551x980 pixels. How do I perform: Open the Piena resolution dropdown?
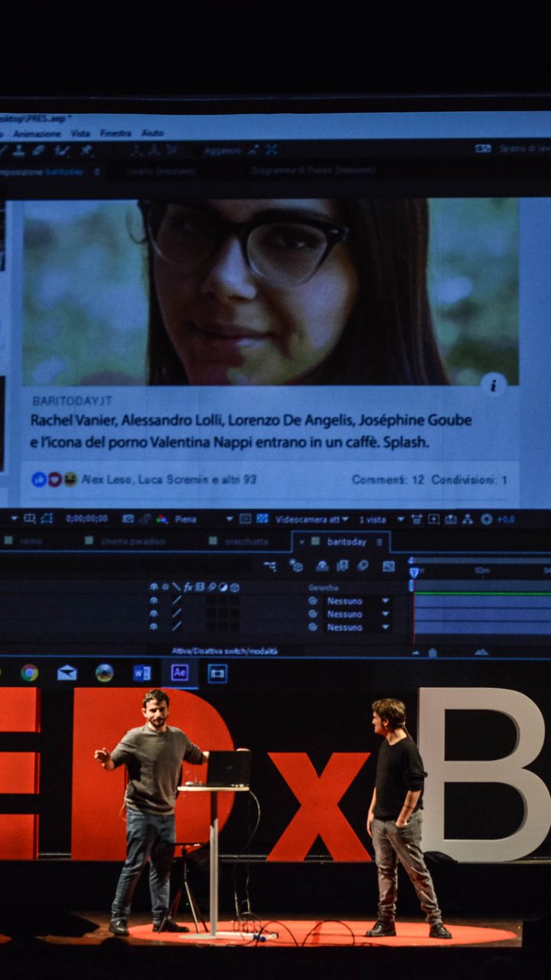[x=204, y=518]
